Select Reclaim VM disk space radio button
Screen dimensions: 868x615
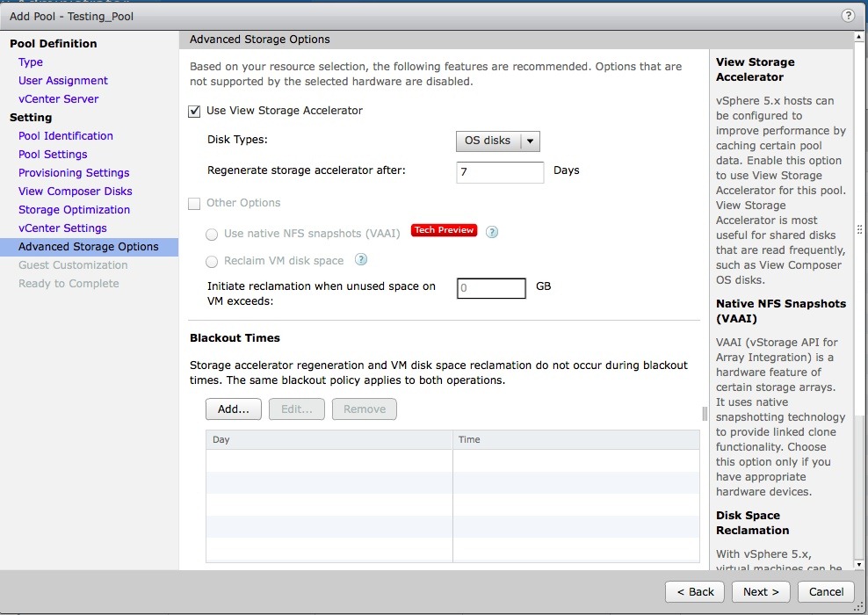tap(212, 261)
